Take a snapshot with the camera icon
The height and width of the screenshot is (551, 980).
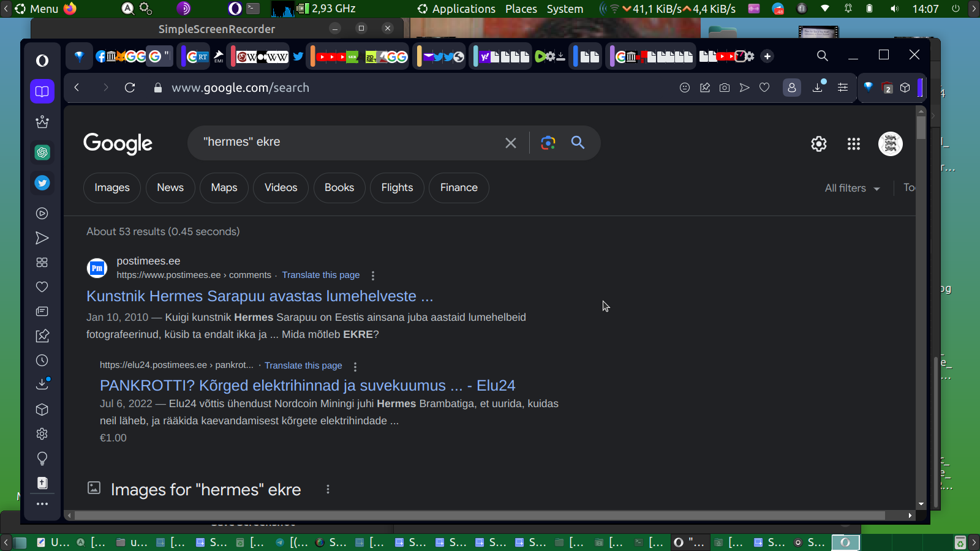point(725,88)
